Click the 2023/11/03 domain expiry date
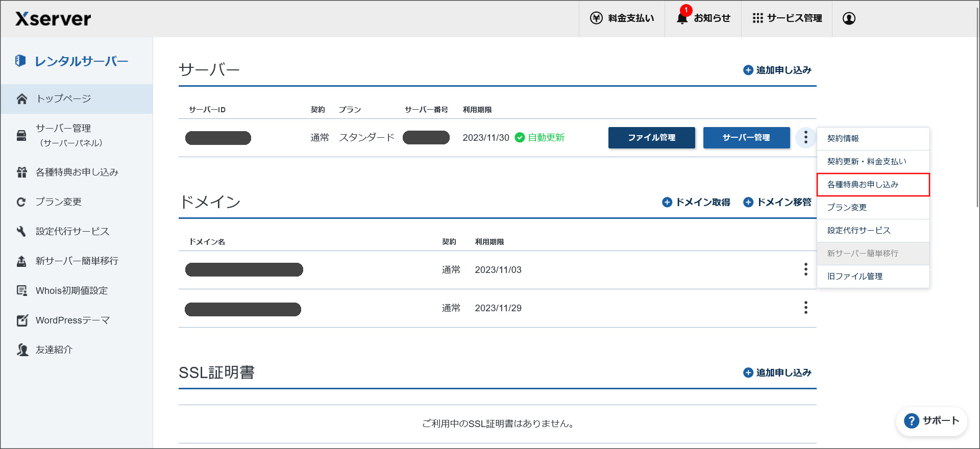The width and height of the screenshot is (980, 449). click(498, 270)
